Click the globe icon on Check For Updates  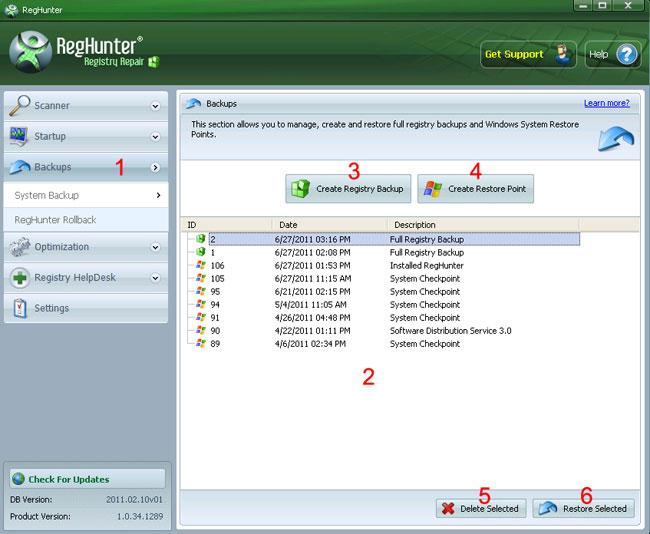[18, 479]
